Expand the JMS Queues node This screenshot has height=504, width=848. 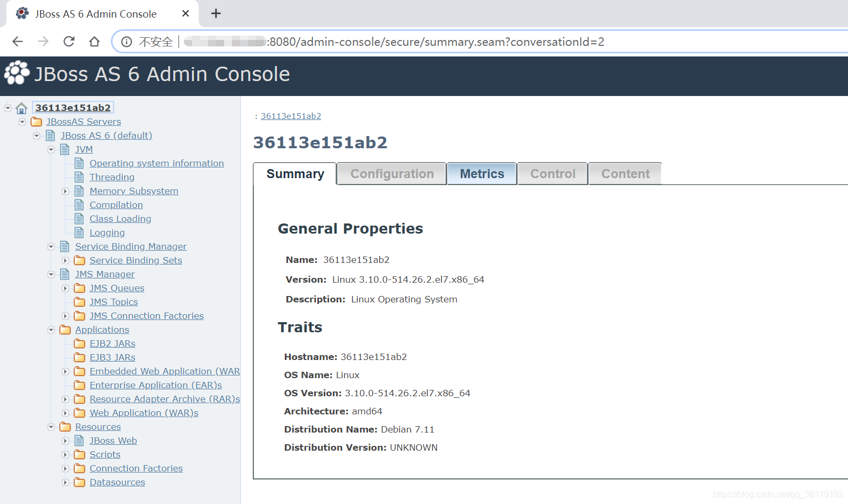tap(66, 288)
